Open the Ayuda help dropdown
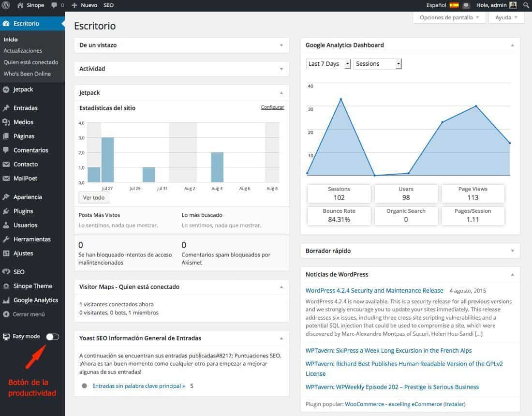Viewport: 532px width, 416px height. click(x=506, y=17)
